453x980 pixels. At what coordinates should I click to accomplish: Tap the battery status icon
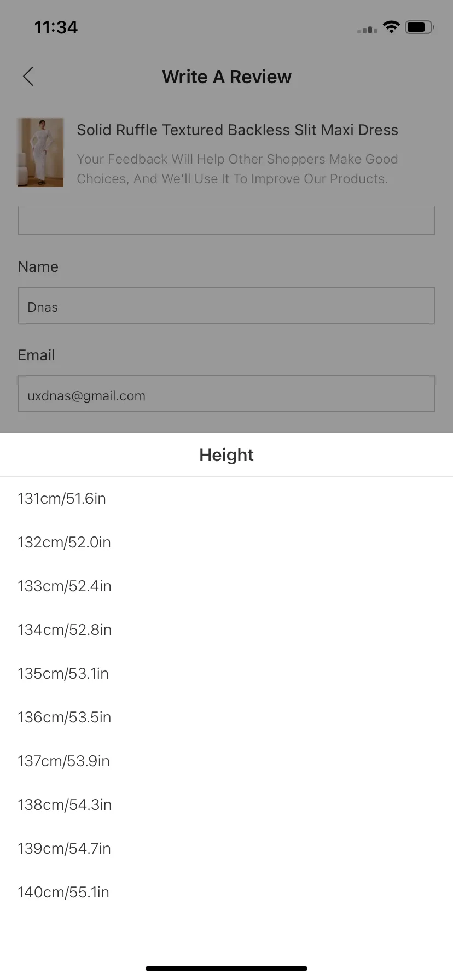tap(420, 27)
